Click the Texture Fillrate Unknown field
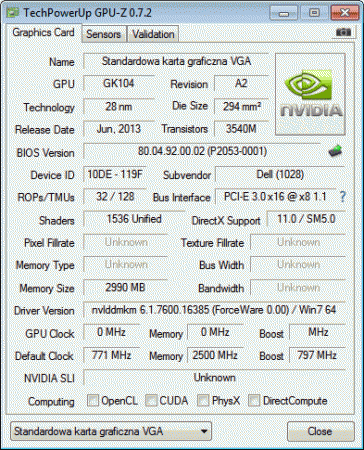The width and height of the screenshot is (364, 450). click(298, 242)
